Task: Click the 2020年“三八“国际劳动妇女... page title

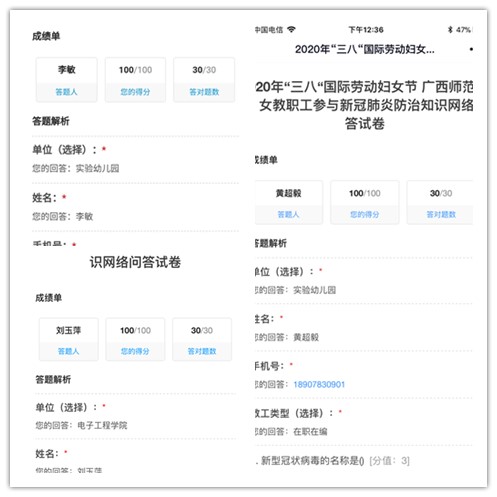Action: click(365, 49)
